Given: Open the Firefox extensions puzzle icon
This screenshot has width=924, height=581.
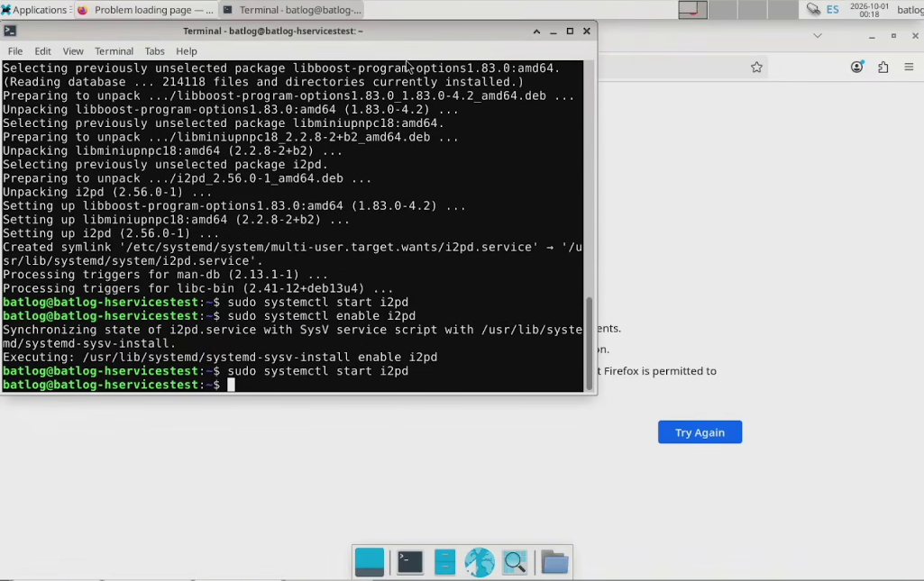Looking at the screenshot, I should click(883, 67).
